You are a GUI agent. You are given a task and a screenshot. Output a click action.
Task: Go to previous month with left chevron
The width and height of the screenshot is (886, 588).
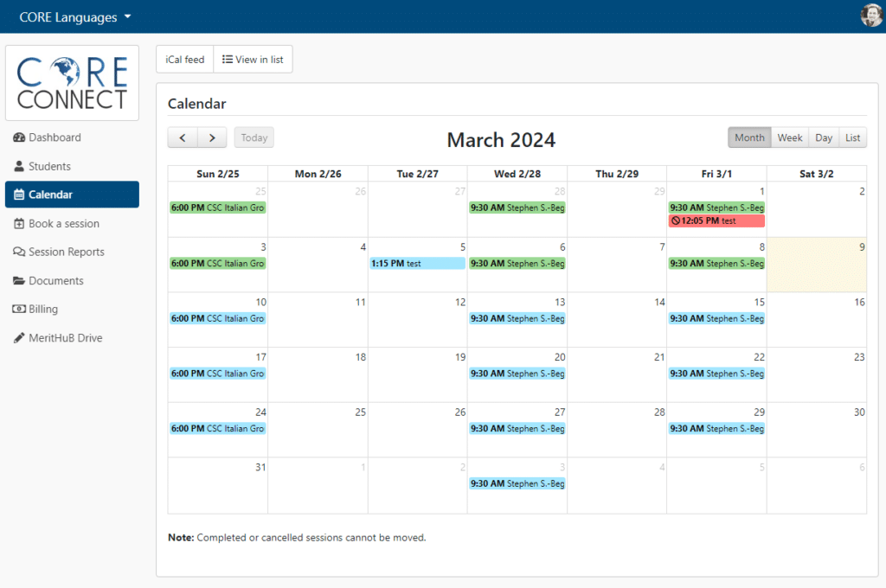point(183,137)
